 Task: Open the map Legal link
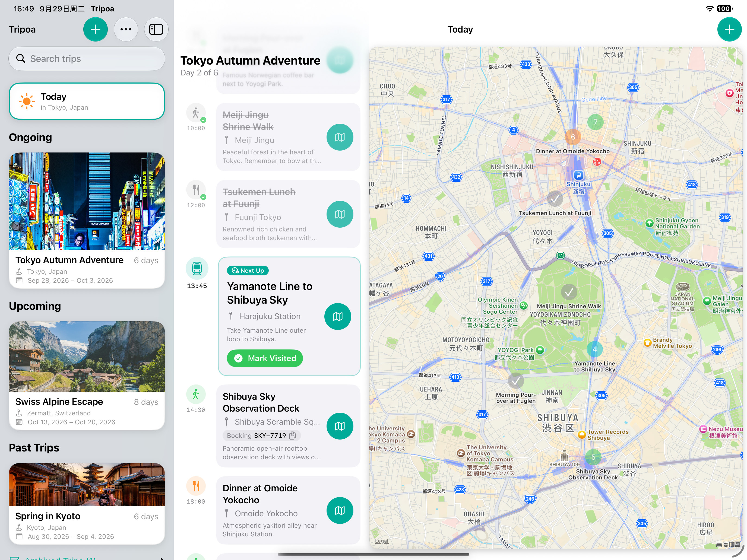[382, 541]
